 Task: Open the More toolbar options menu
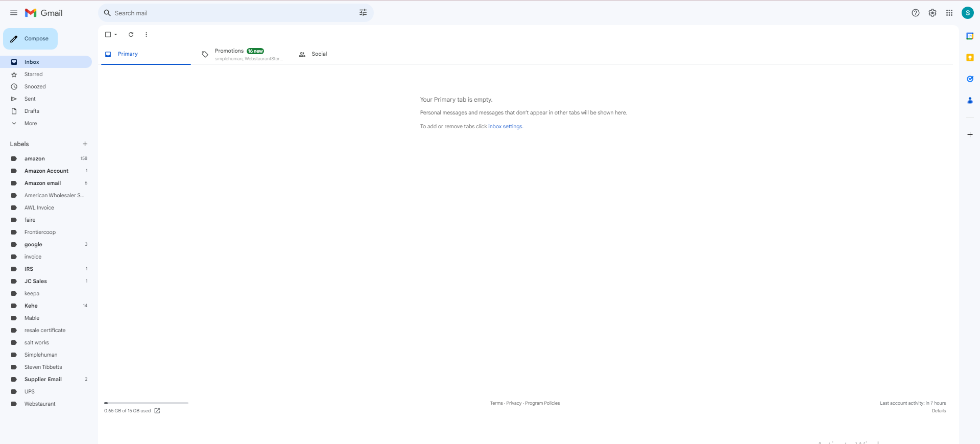point(146,34)
